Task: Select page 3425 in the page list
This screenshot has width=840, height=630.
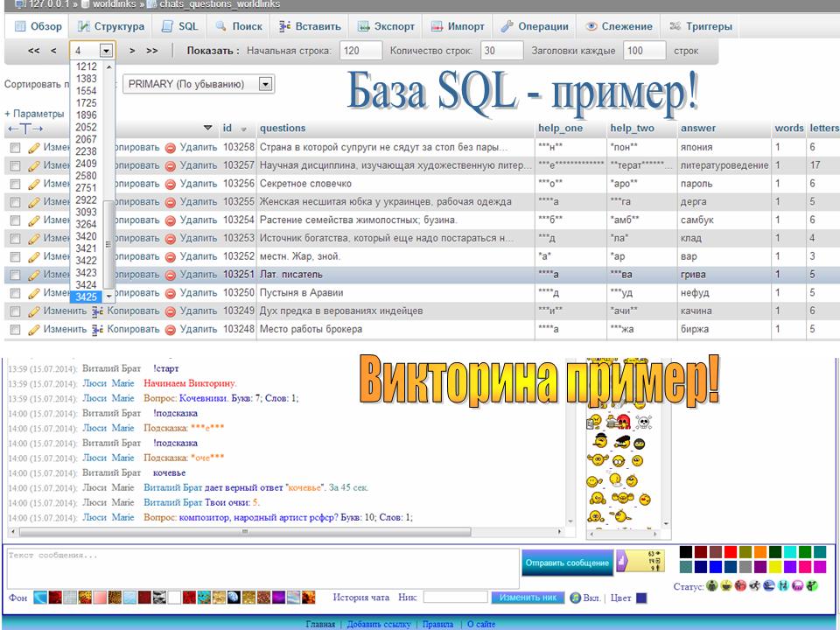Action: pos(86,297)
